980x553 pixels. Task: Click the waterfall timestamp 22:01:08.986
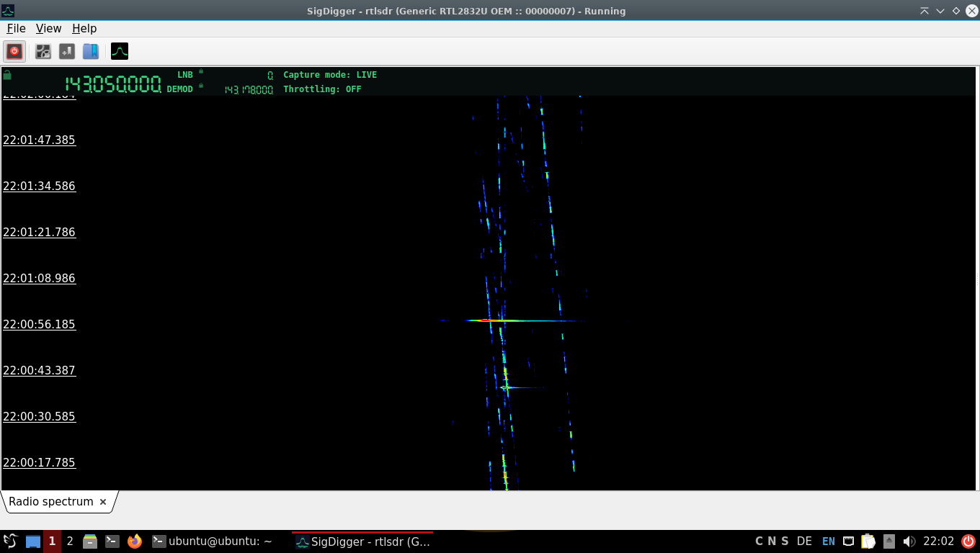coord(39,278)
